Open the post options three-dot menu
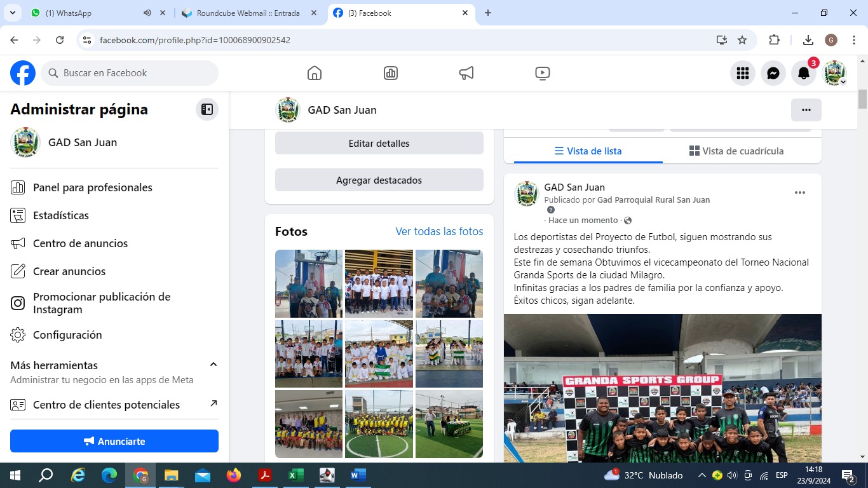This screenshot has width=868, height=488. point(800,193)
